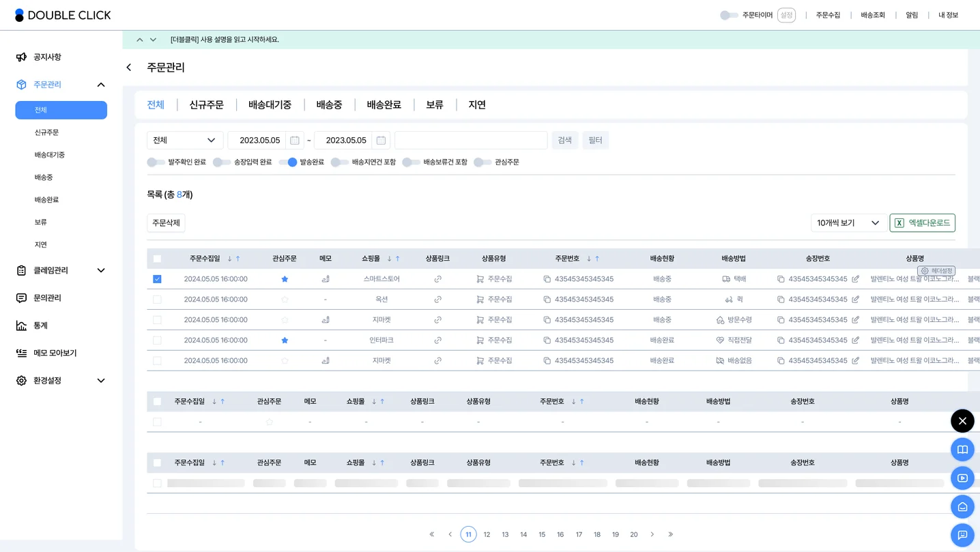
Task: Expand the notice banner with down chevron
Action: [153, 40]
